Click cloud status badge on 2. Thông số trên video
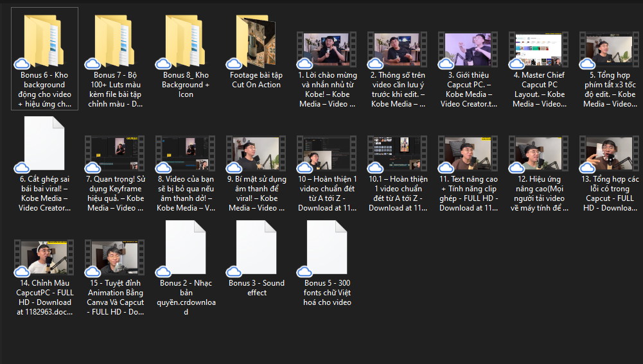 click(x=375, y=64)
